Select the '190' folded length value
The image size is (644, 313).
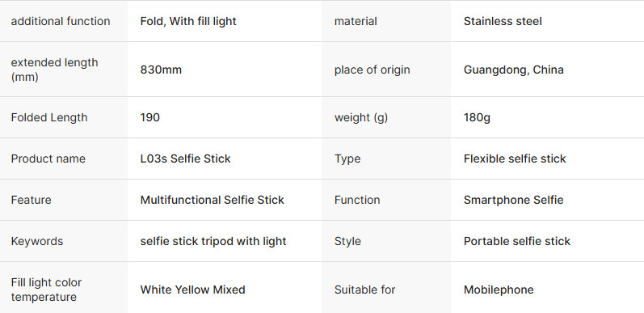click(x=150, y=117)
